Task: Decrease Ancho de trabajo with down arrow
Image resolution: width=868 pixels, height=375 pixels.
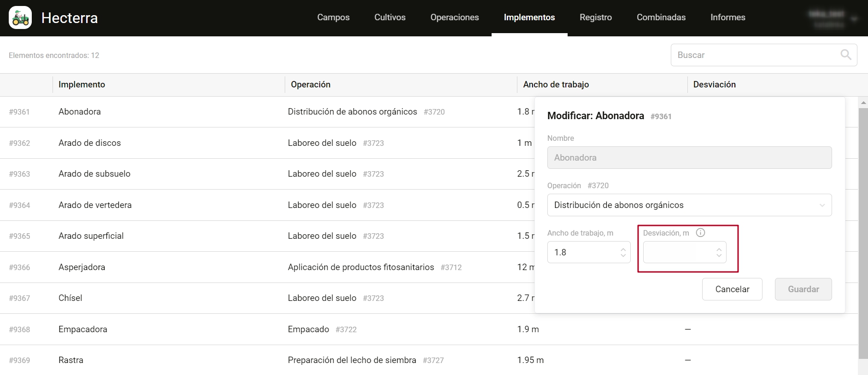Action: (x=623, y=255)
